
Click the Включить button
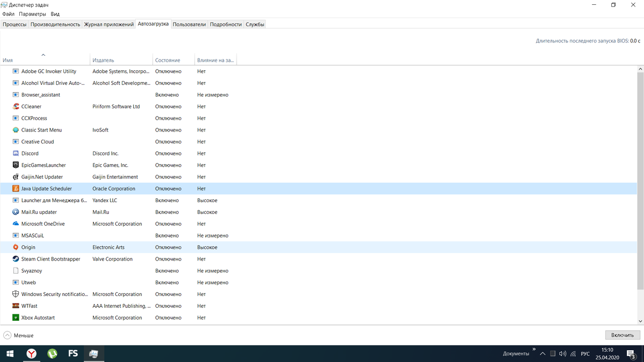[623, 335]
